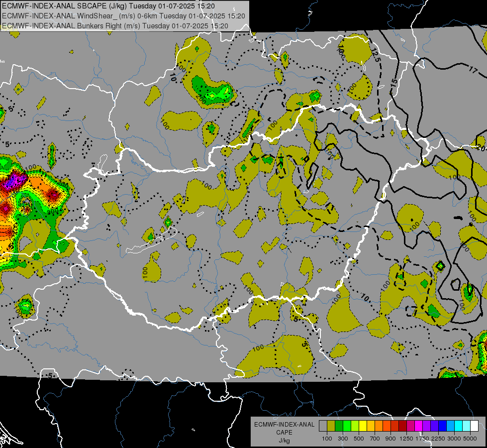
Task: Click the legend value 500
Action: (x=359, y=439)
